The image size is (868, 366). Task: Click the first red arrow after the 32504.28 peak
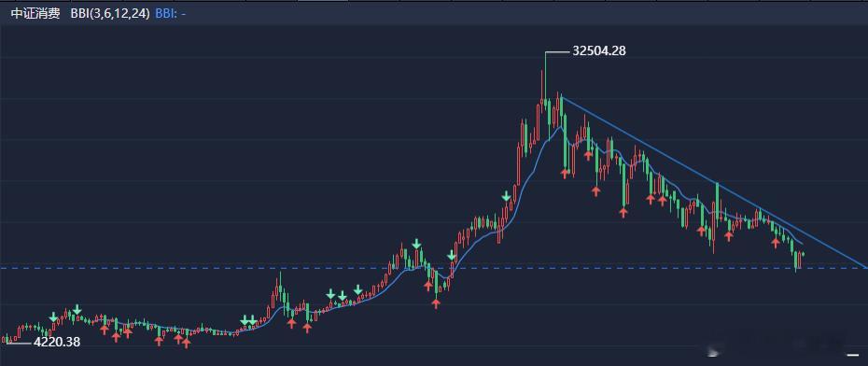566,174
